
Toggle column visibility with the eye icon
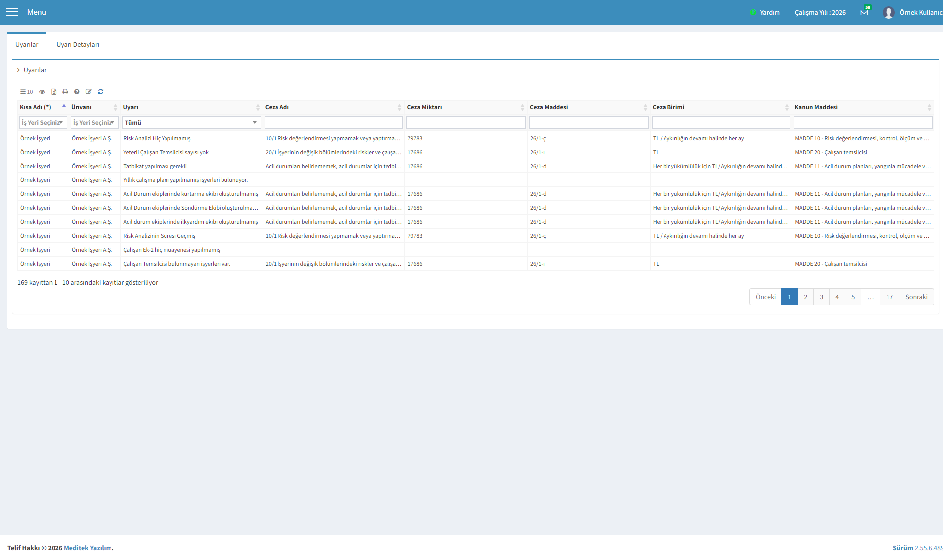tap(42, 92)
